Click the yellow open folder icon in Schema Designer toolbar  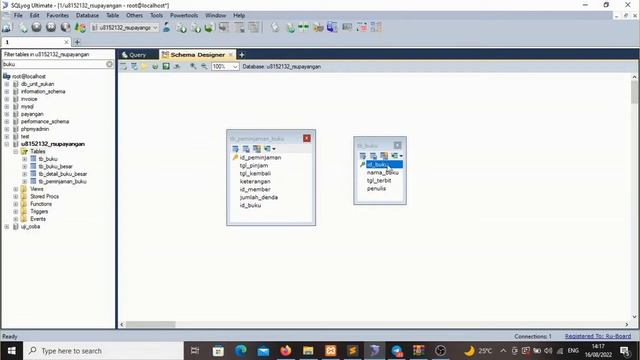[144, 66]
